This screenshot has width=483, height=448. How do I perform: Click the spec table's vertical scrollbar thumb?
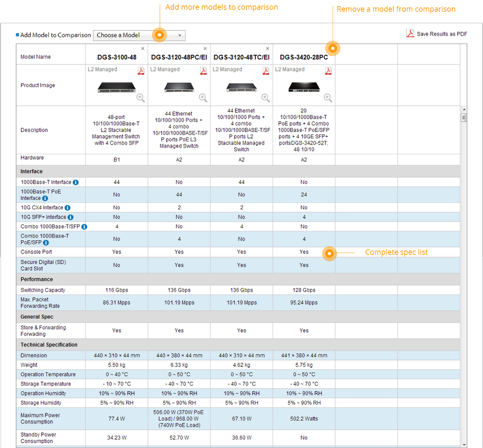(x=464, y=118)
